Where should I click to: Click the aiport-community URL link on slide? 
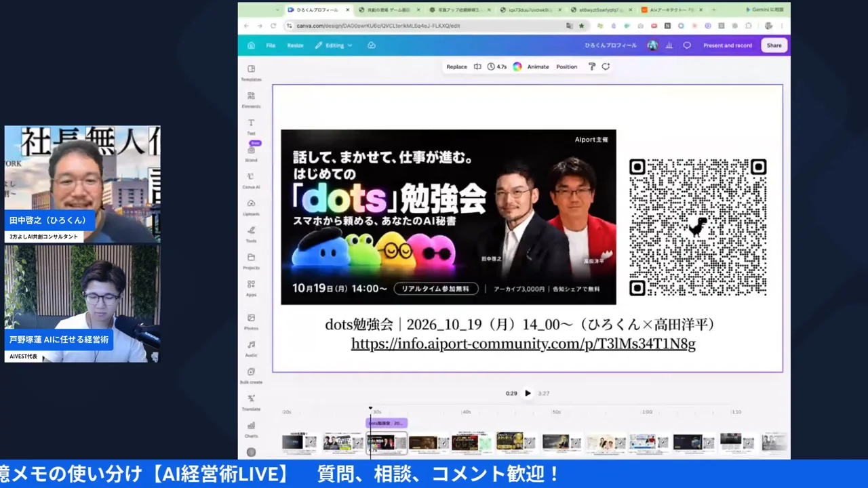(x=523, y=344)
